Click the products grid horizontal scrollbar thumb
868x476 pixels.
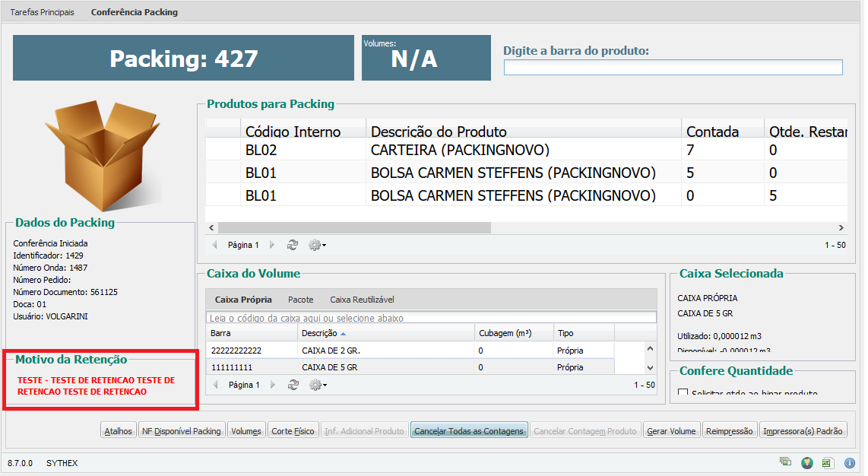click(x=354, y=227)
